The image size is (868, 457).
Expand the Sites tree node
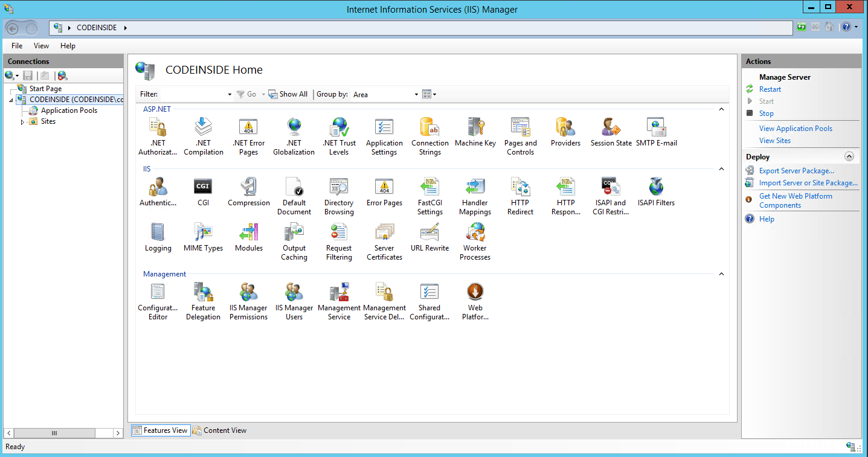tap(23, 122)
